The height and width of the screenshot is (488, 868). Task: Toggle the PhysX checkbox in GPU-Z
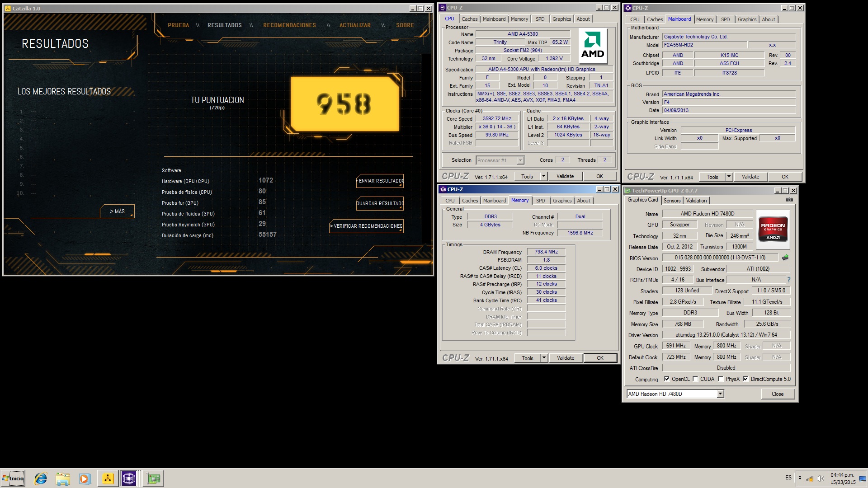[x=721, y=379]
